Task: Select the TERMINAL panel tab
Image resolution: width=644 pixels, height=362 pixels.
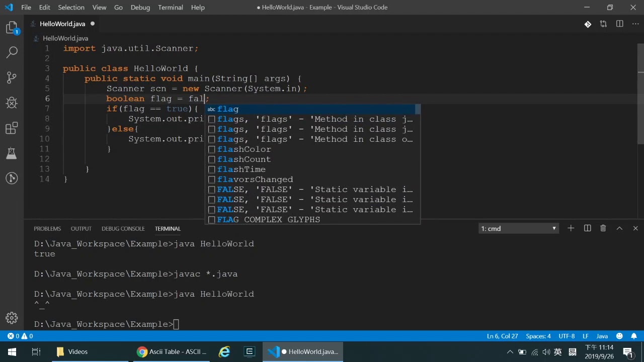Action: tap(168, 229)
